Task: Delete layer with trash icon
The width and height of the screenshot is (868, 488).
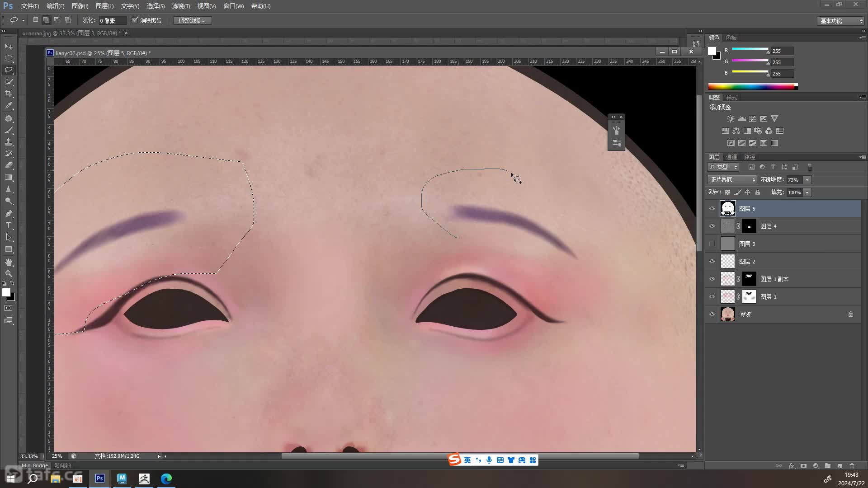Action: pos(852,466)
